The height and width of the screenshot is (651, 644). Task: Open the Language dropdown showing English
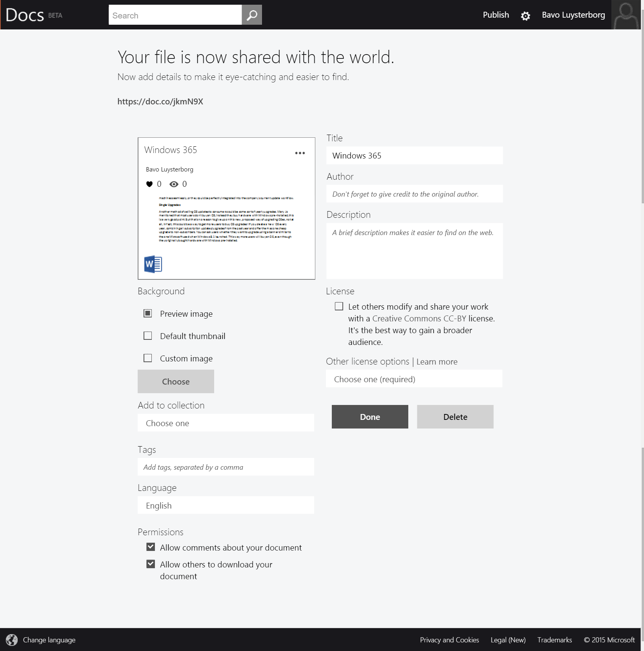pos(226,505)
